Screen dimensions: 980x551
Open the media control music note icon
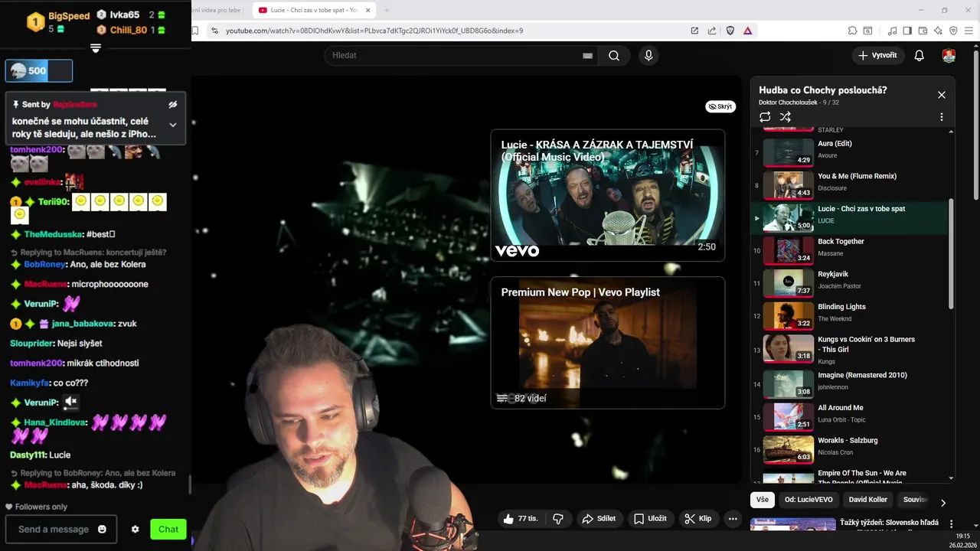[x=892, y=31]
